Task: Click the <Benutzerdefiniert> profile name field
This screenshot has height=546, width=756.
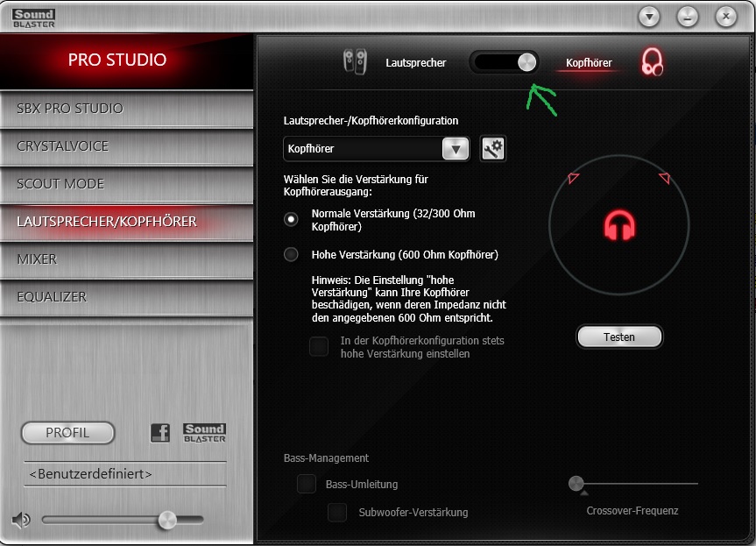Action: [125, 473]
